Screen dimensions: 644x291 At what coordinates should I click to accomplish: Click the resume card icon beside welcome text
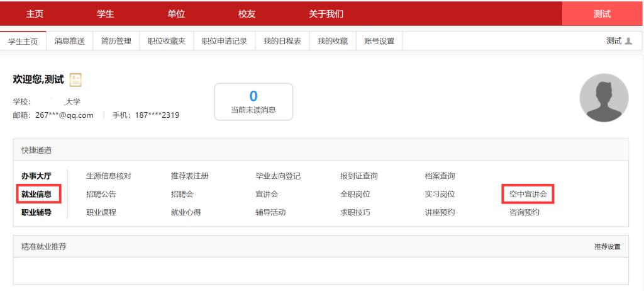tap(75, 80)
